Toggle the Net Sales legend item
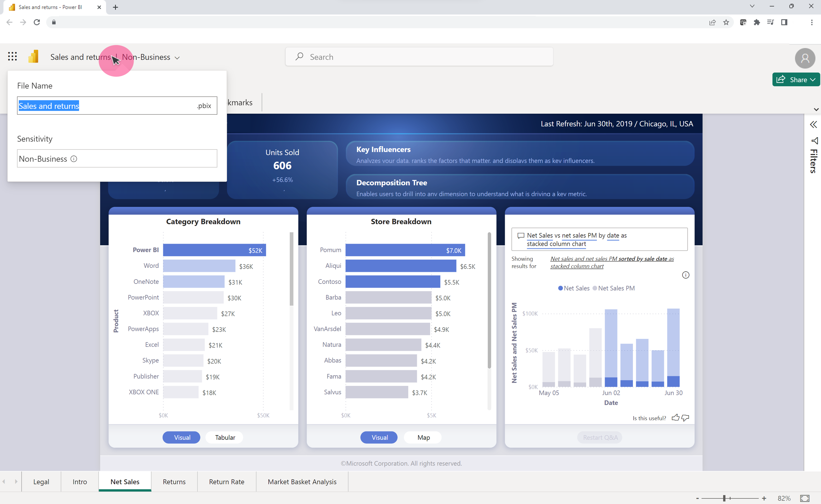The height and width of the screenshot is (504, 821). 573,288
